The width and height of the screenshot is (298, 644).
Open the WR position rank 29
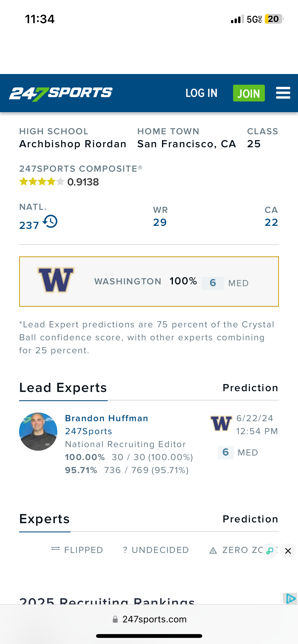click(x=160, y=223)
